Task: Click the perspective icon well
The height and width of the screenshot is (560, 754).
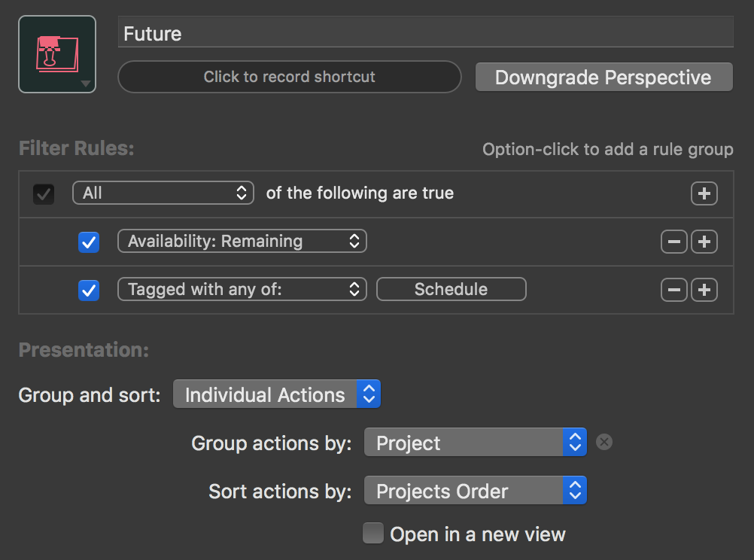Action: 57,54
